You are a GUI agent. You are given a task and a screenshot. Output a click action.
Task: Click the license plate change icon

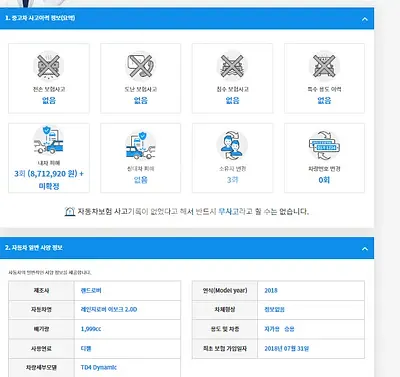coord(324,145)
